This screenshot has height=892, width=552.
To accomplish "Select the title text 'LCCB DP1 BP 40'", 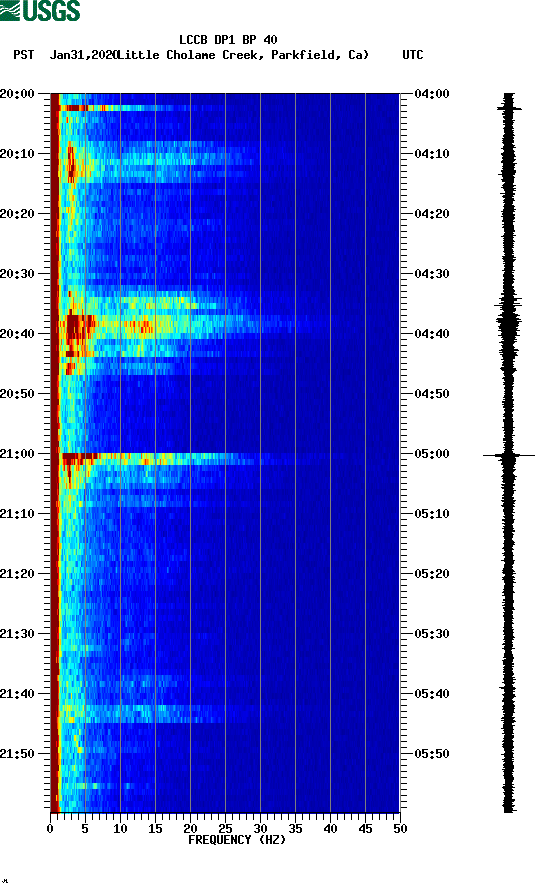I will pyautogui.click(x=228, y=40).
